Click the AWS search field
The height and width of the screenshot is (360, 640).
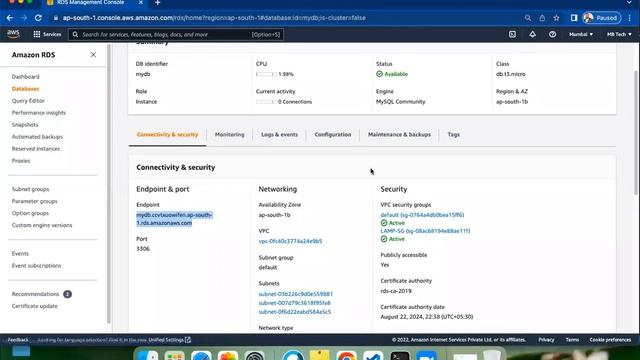coord(176,34)
